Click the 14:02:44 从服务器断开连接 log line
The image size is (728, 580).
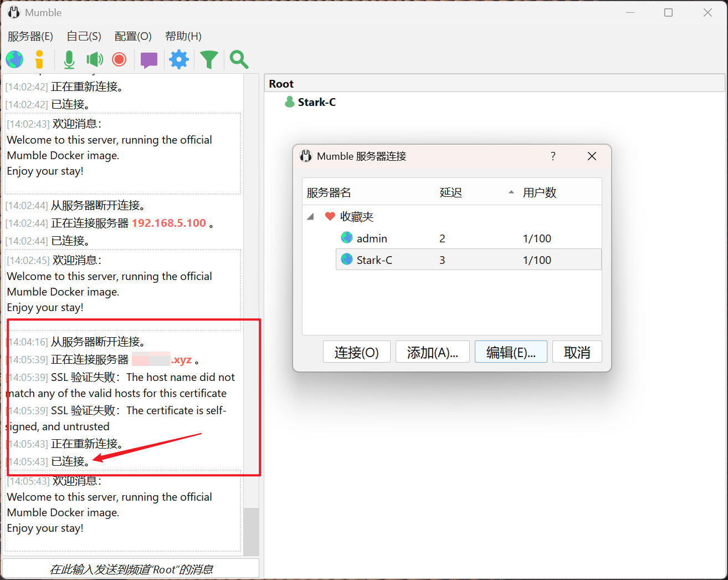(x=75, y=205)
